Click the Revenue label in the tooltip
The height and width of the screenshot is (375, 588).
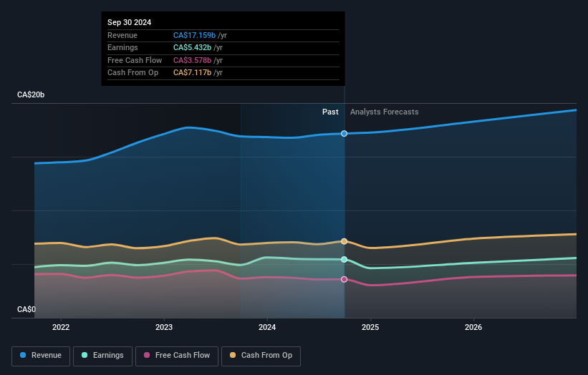coord(122,35)
